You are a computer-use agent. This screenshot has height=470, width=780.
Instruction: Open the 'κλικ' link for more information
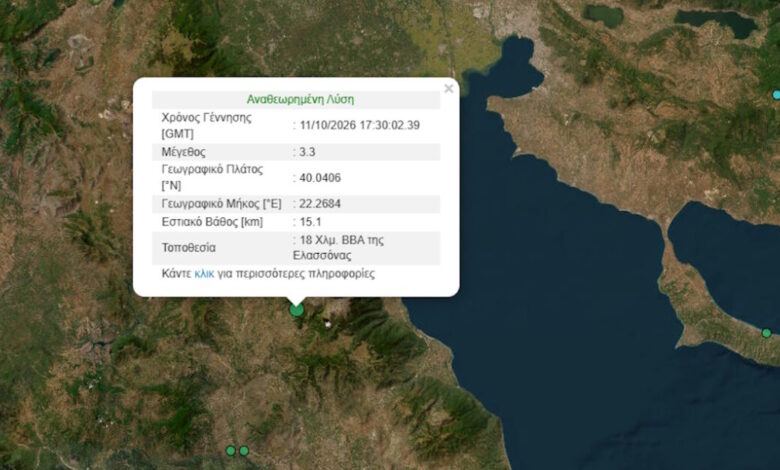point(204,274)
